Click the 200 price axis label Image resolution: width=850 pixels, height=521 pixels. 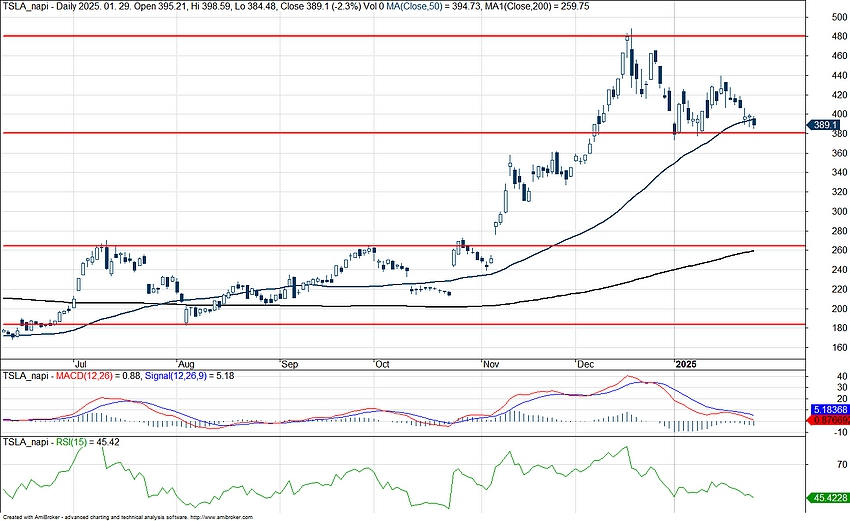point(839,308)
